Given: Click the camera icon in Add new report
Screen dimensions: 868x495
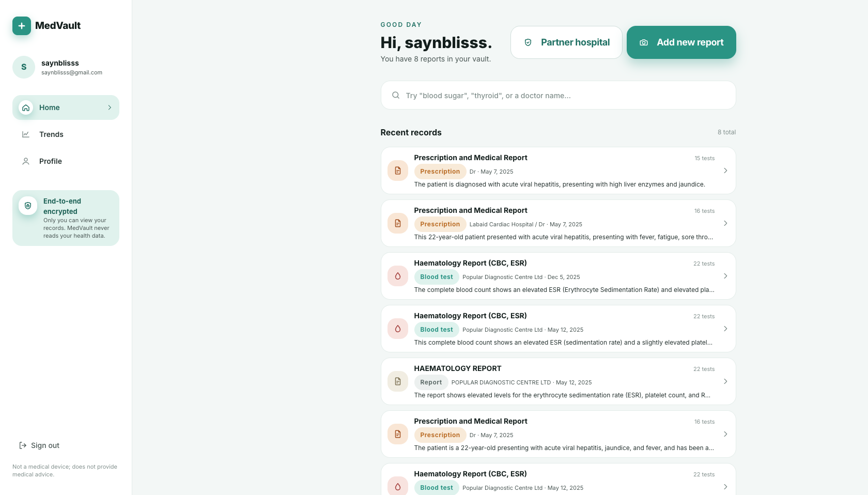Looking at the screenshot, I should click(x=644, y=42).
